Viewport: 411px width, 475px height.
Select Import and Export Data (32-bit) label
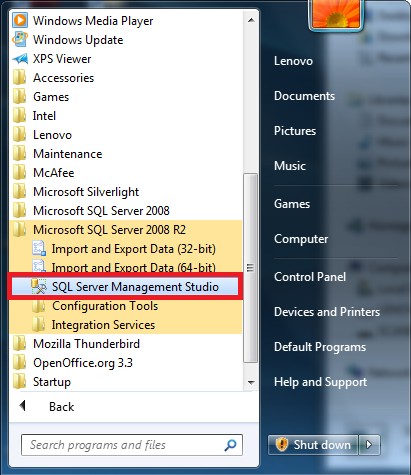click(134, 249)
